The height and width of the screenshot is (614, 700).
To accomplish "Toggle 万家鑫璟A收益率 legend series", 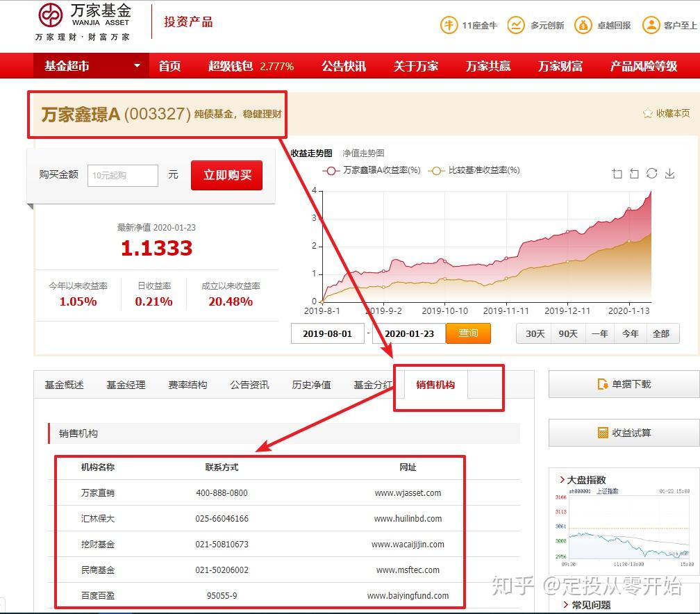I will [372, 171].
